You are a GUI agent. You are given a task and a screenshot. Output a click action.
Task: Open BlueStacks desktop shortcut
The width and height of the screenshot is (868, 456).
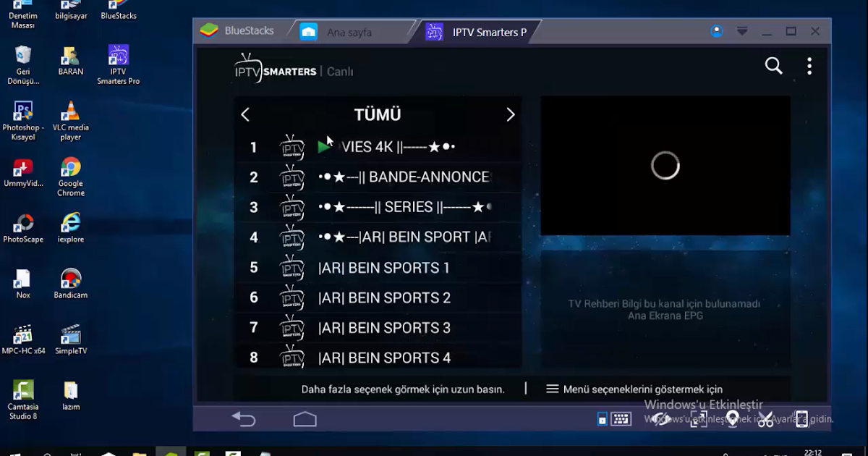point(119,10)
